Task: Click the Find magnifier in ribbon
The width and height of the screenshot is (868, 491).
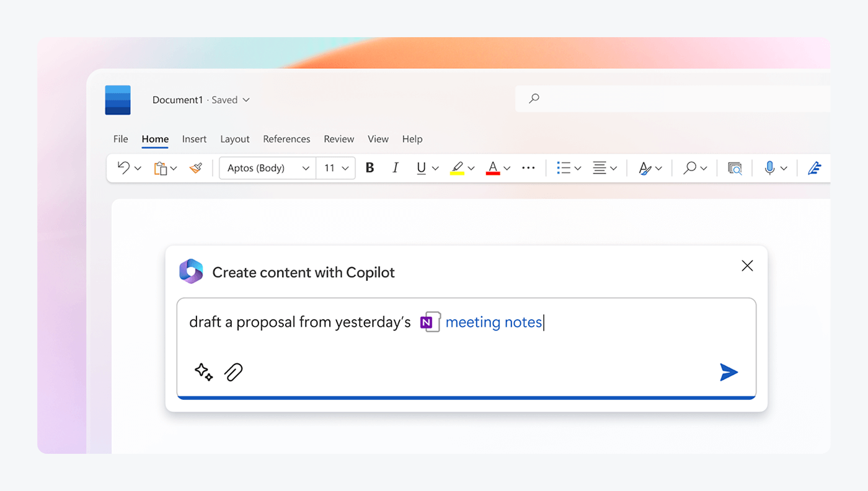Action: pos(689,168)
